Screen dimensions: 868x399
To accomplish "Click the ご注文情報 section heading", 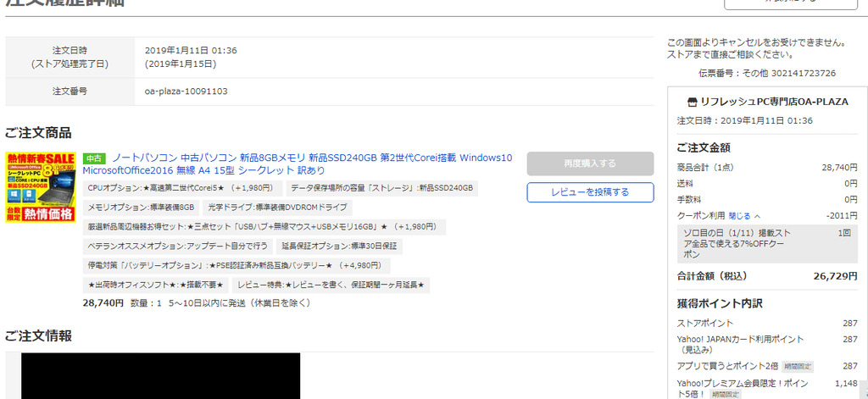I will [x=38, y=335].
